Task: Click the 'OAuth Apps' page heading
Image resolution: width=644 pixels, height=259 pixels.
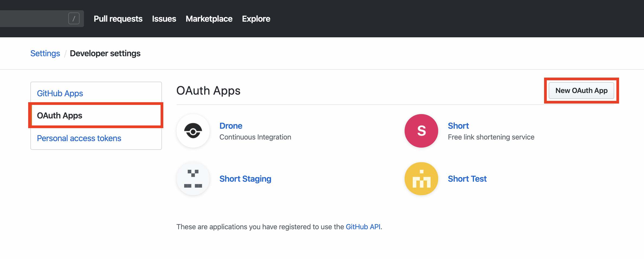Action: click(209, 91)
